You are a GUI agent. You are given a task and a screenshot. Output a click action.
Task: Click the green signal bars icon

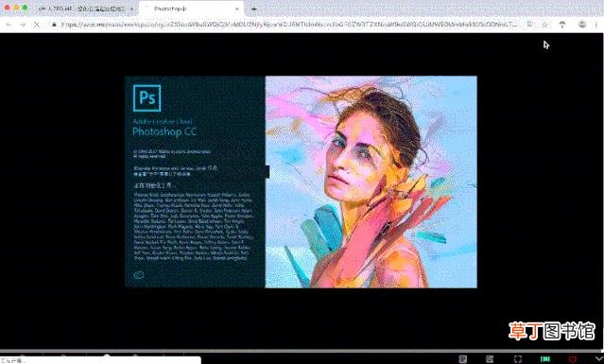[x=545, y=359]
